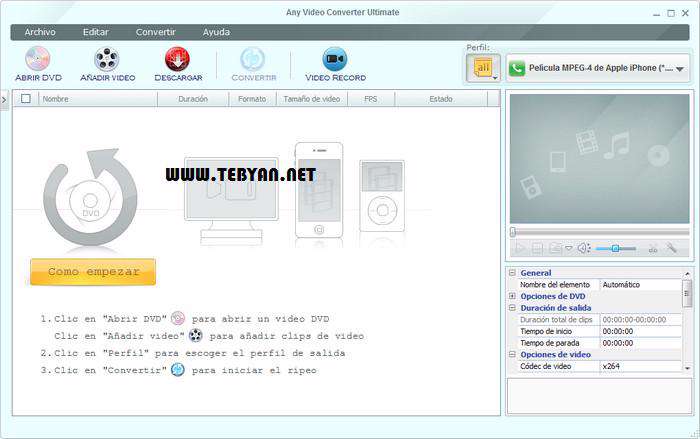Click the green phone profile icon
This screenshot has width=700, height=439.
coord(517,69)
